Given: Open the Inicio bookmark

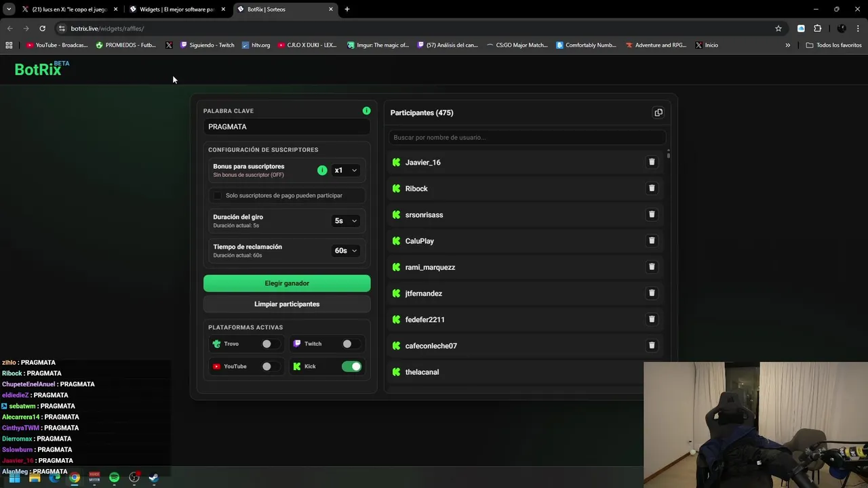Looking at the screenshot, I should pyautogui.click(x=707, y=45).
